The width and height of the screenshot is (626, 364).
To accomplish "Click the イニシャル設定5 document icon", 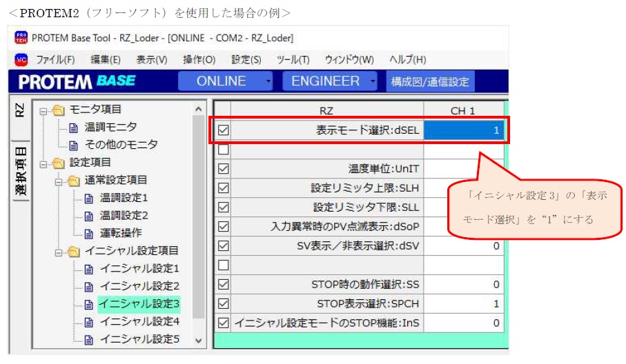I will click(89, 340).
